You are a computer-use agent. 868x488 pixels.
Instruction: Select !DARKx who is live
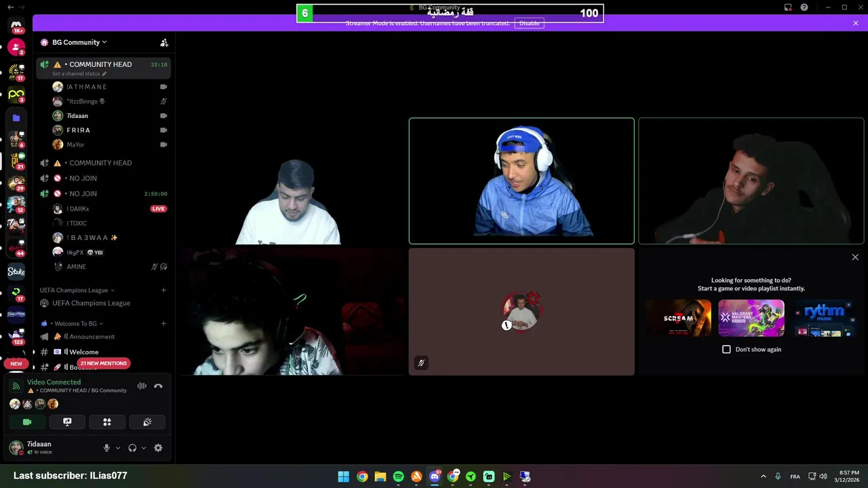(110, 209)
